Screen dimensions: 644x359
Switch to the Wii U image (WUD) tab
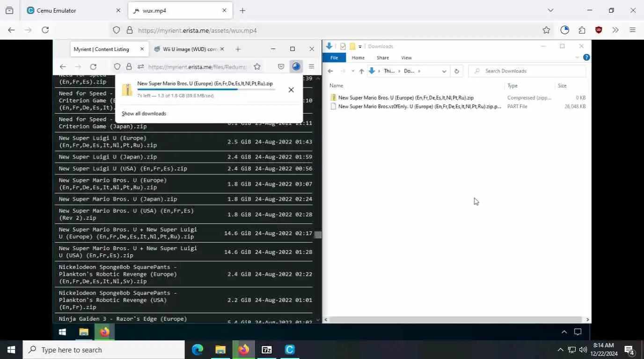pos(189,49)
